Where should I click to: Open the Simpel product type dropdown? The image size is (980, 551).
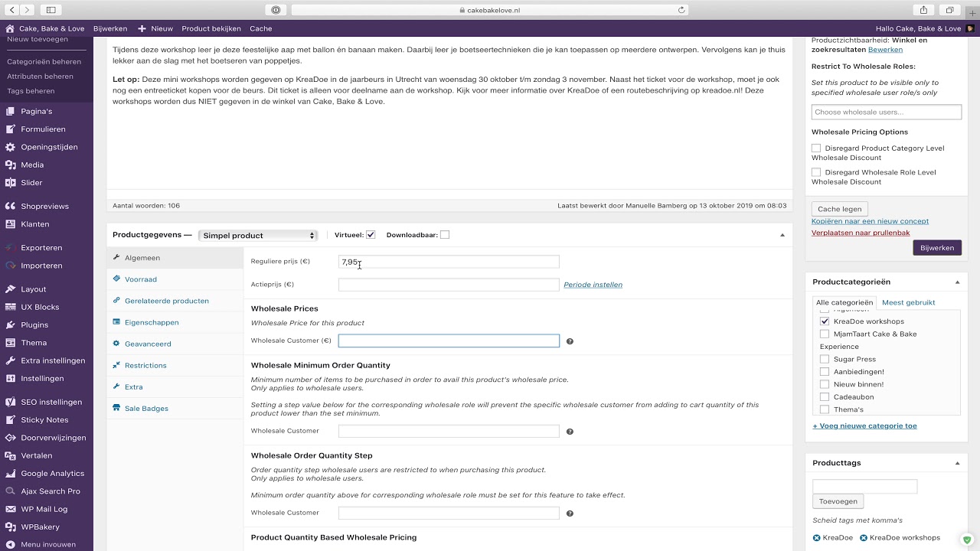[x=257, y=236]
